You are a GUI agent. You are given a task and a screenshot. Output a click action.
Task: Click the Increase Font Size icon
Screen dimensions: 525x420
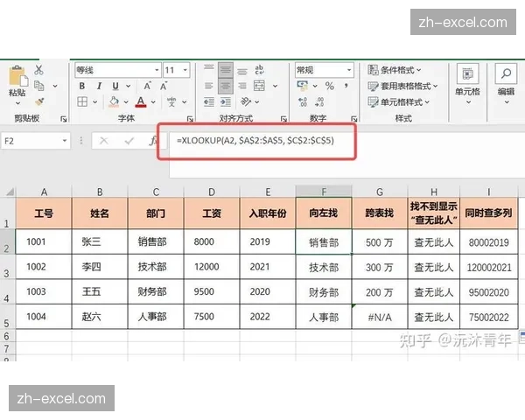[x=147, y=86]
